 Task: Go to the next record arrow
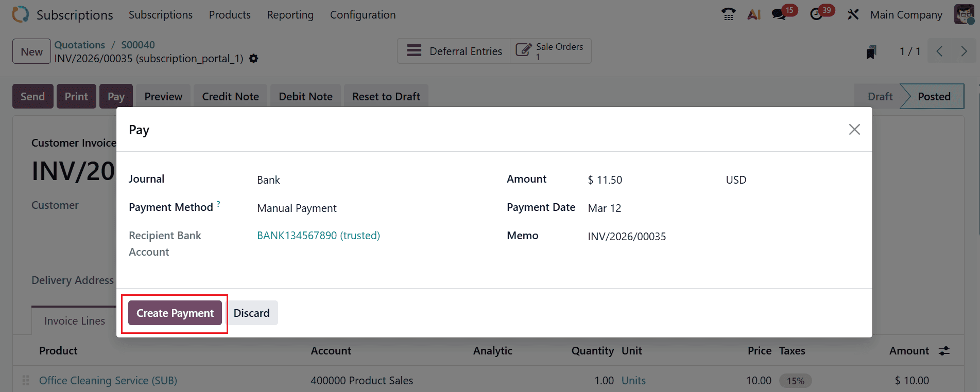pyautogui.click(x=964, y=51)
